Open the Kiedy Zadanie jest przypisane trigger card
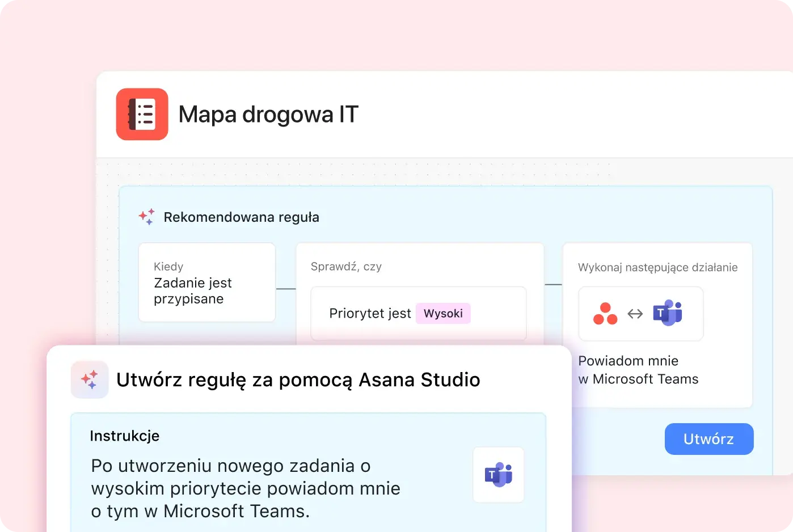Image resolution: width=793 pixels, height=532 pixels. (207, 282)
